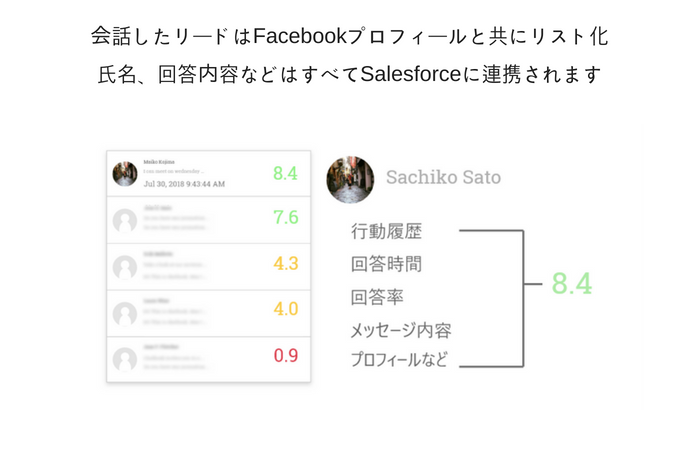
Task: Select the lead row scored 8.4
Action: point(208,174)
